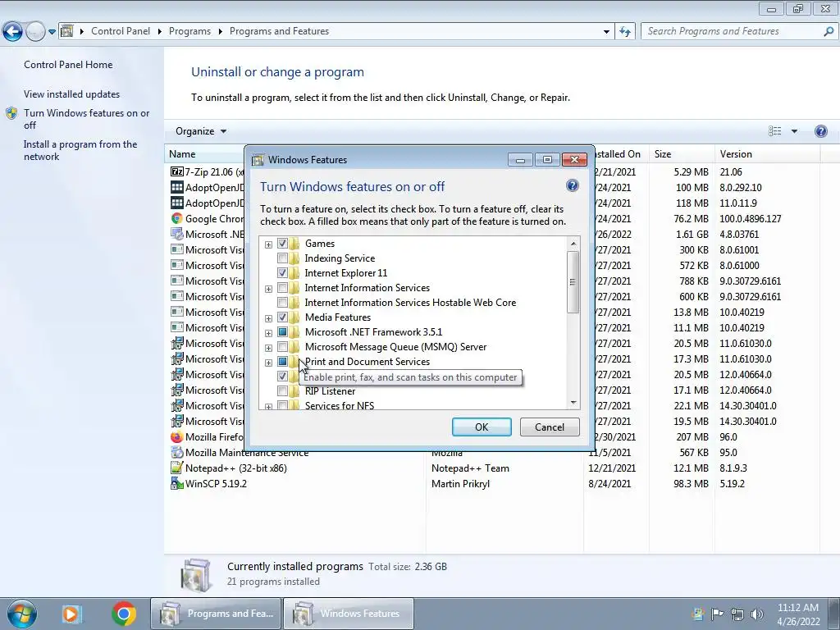Click the Google Chrome icon in program list

(177, 218)
